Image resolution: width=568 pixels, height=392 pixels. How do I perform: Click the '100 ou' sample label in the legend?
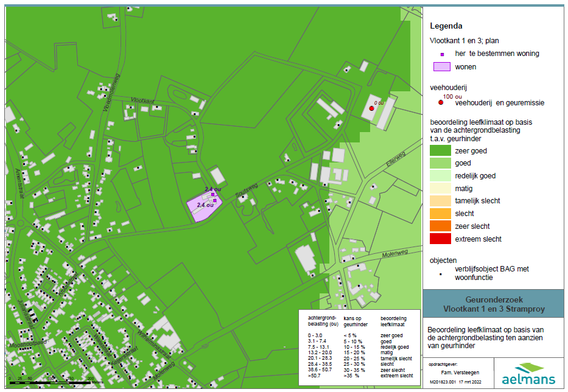452,96
